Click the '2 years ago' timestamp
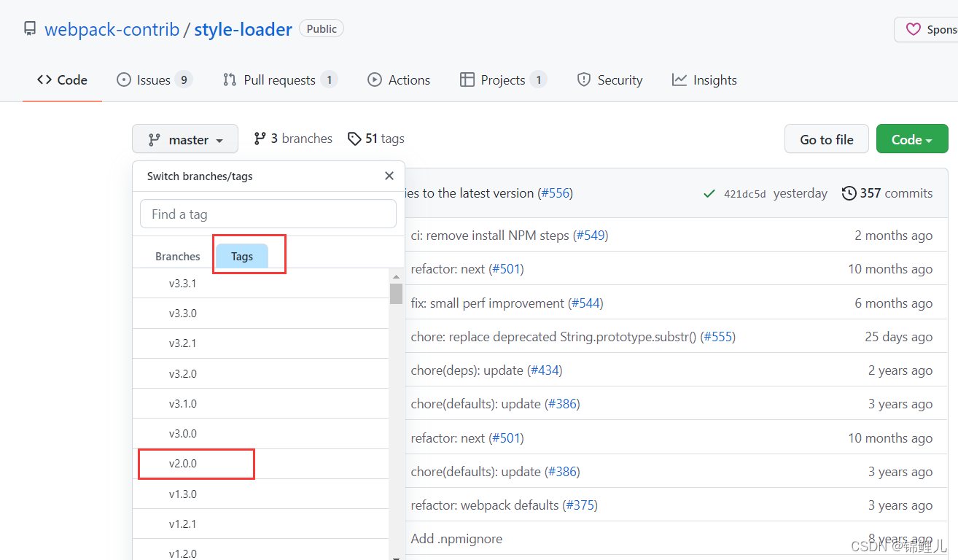This screenshot has width=958, height=560. tap(900, 370)
